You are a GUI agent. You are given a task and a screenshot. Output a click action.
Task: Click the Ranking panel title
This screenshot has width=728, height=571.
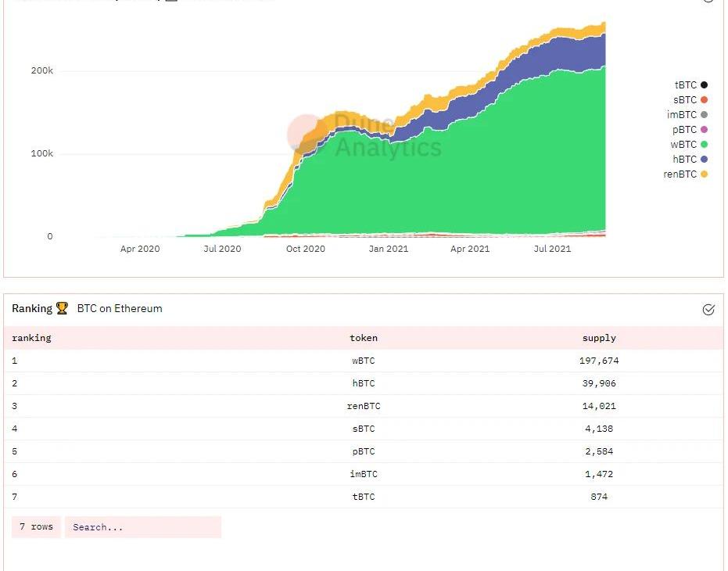32,308
